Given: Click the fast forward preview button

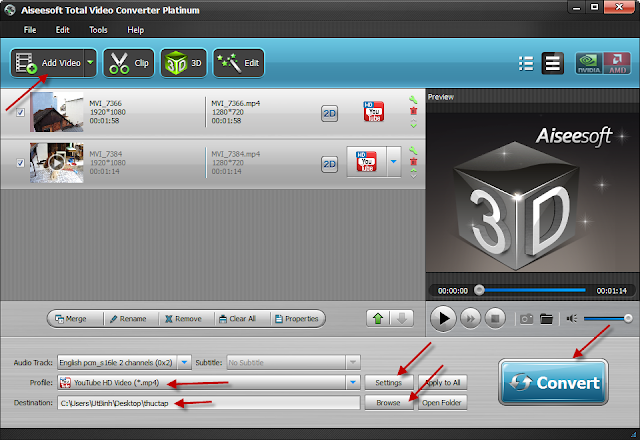Looking at the screenshot, I should [x=470, y=318].
